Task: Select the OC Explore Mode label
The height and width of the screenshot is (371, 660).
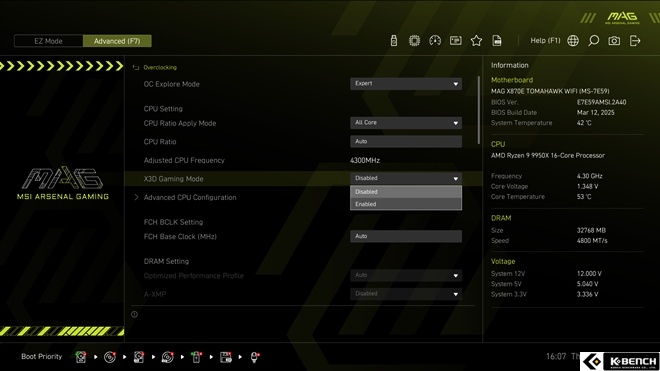Action: (171, 84)
